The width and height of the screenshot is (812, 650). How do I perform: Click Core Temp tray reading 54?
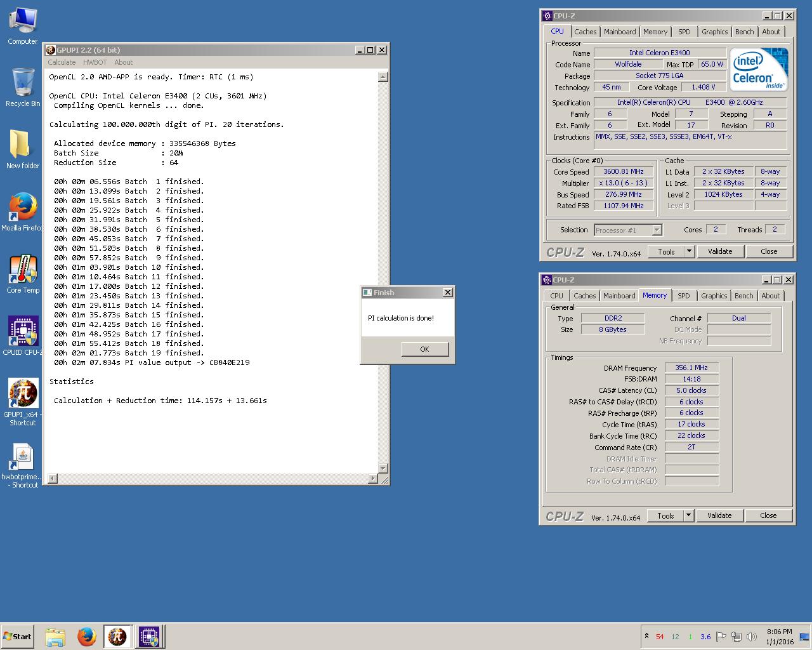click(x=660, y=637)
